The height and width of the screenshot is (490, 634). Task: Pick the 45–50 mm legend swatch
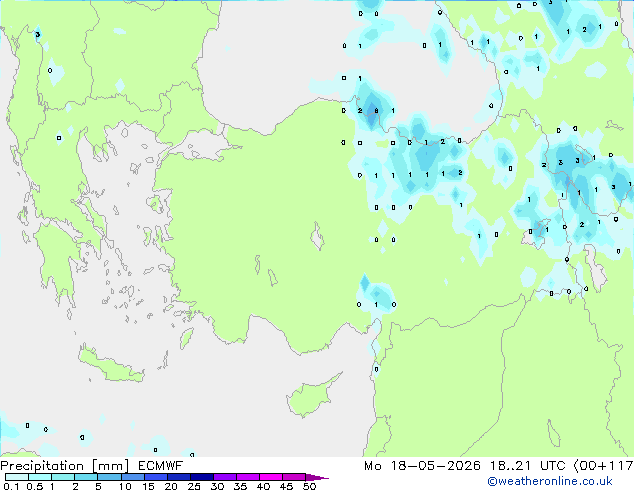[x=294, y=477]
